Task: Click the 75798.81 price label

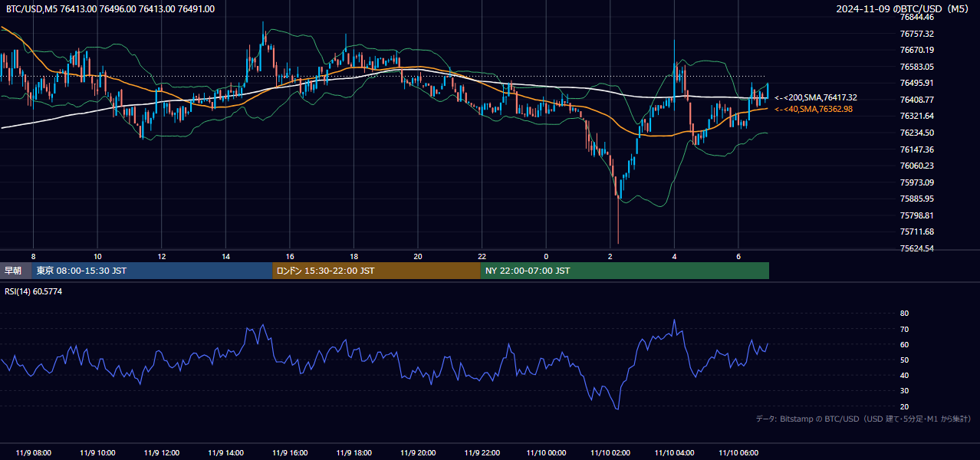Action: [916, 215]
